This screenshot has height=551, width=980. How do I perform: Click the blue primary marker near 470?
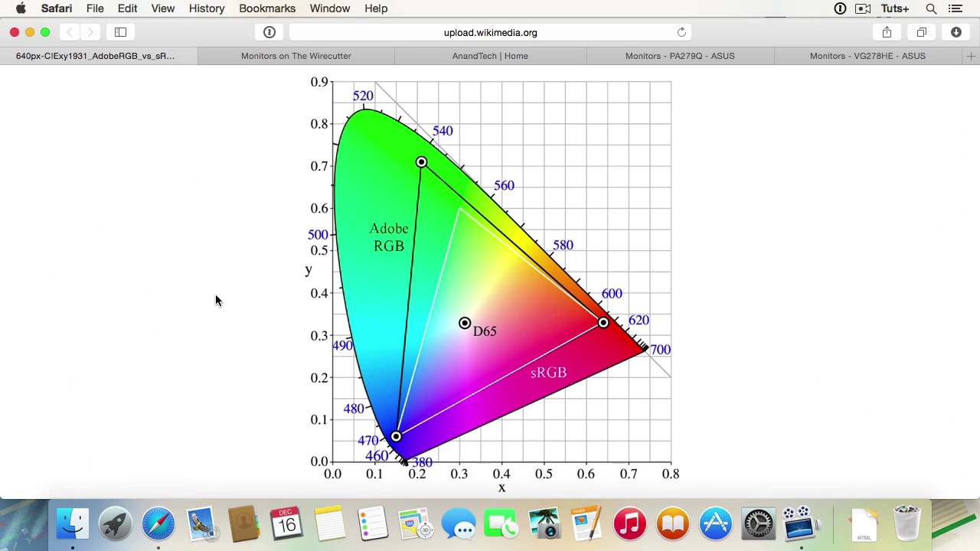click(x=396, y=436)
